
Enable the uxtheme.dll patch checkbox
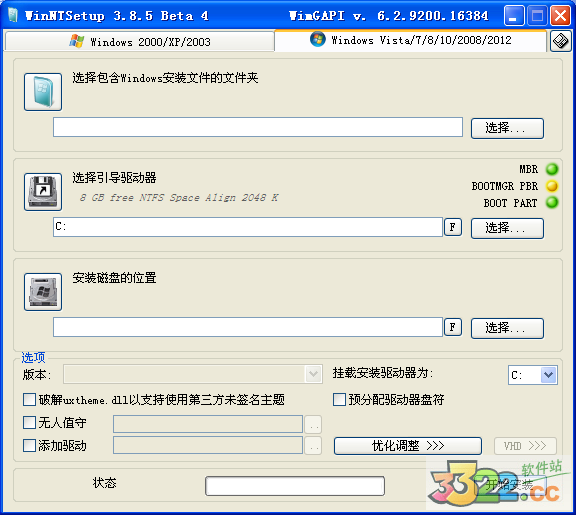click(29, 400)
